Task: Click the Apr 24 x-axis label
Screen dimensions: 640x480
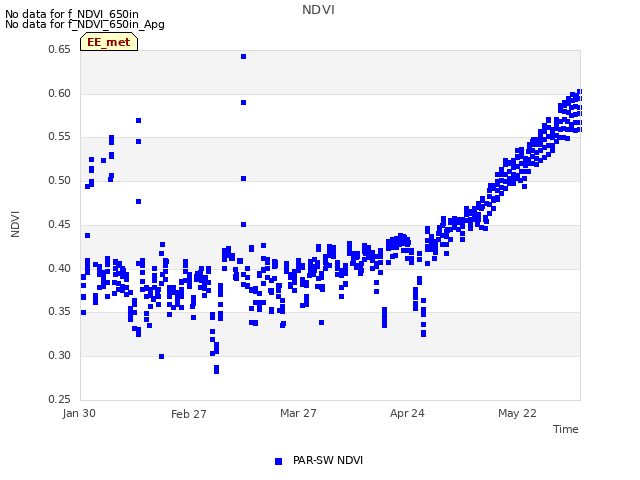Action: pyautogui.click(x=407, y=413)
